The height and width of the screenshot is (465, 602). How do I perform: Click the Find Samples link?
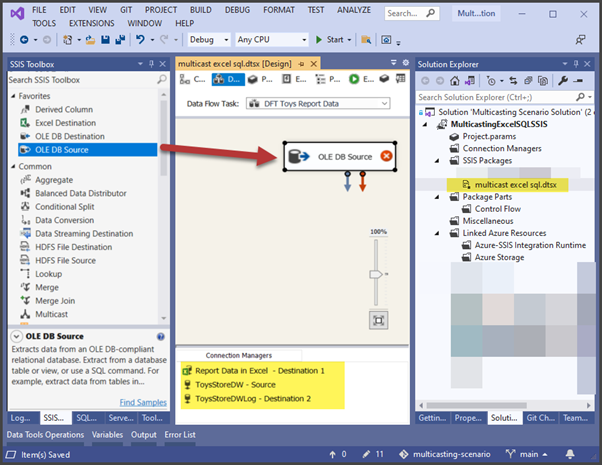pyautogui.click(x=143, y=402)
